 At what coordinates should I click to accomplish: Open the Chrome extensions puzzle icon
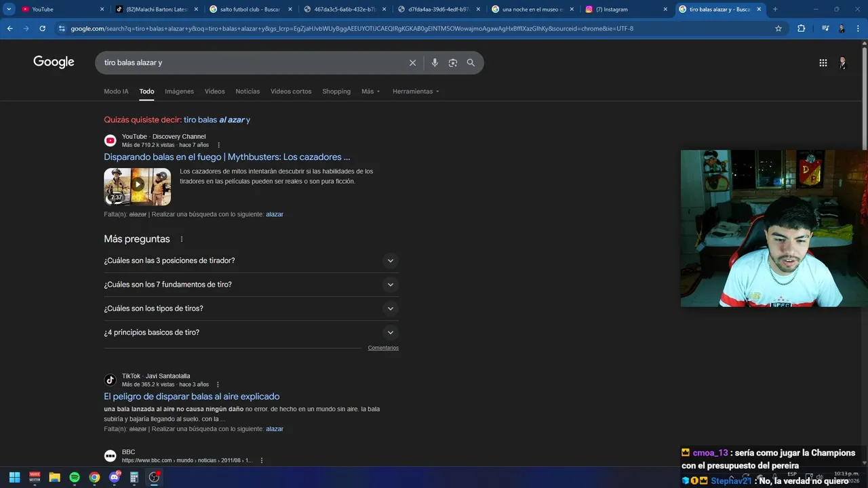coord(802,28)
